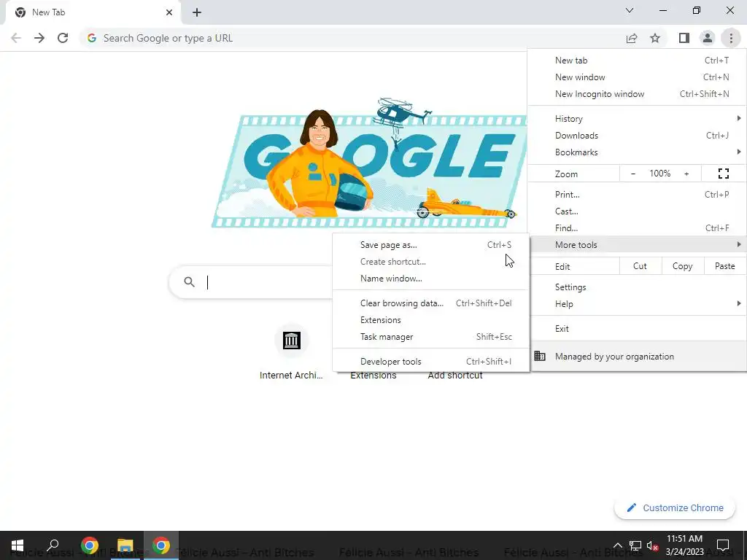The image size is (747, 560).
Task: Click the taskbar clock 11:51 AM
Action: (684, 545)
